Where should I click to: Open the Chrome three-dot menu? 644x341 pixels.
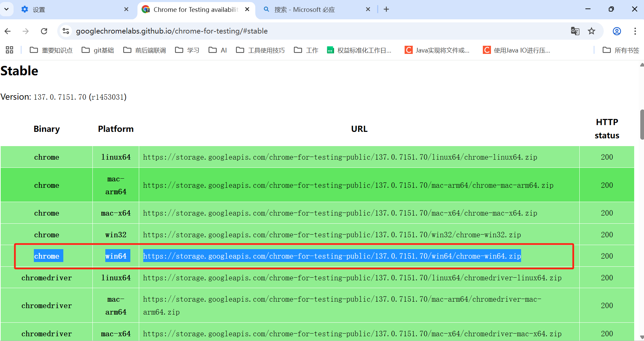tap(635, 31)
